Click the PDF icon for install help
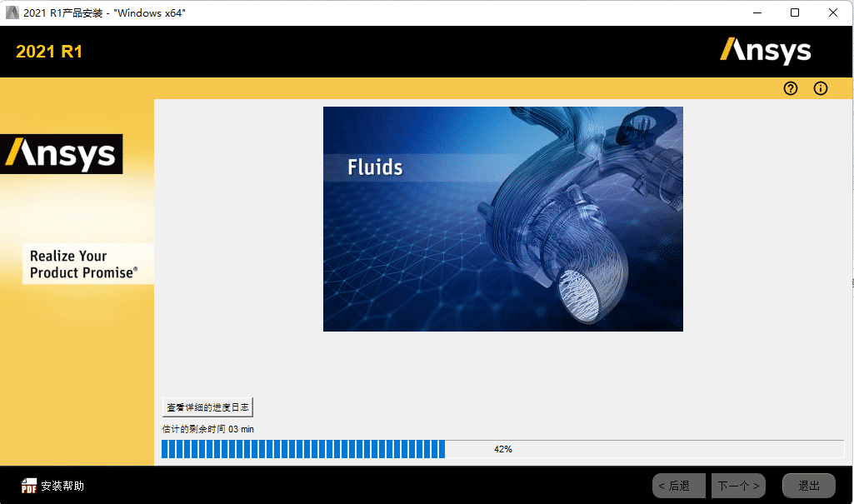 tap(29, 486)
